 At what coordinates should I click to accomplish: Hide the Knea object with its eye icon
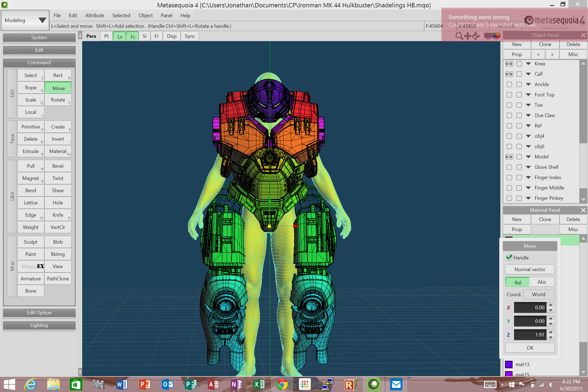click(509, 64)
